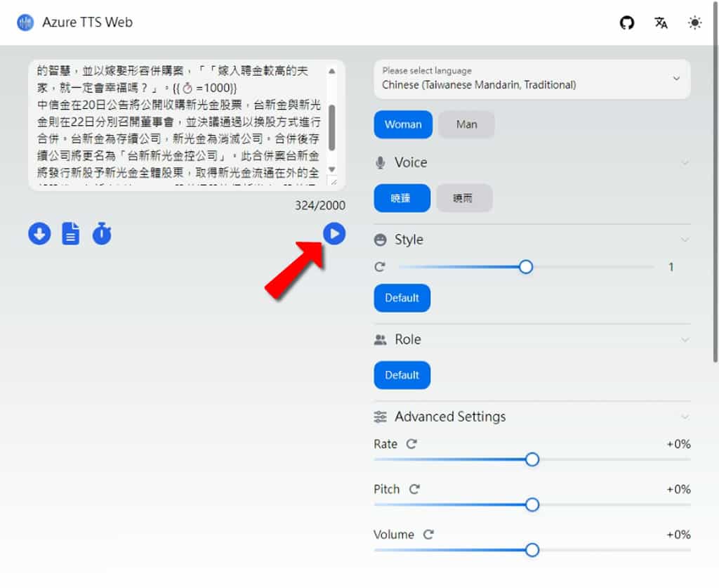Click the microphone icon beside Voice

pos(380,162)
